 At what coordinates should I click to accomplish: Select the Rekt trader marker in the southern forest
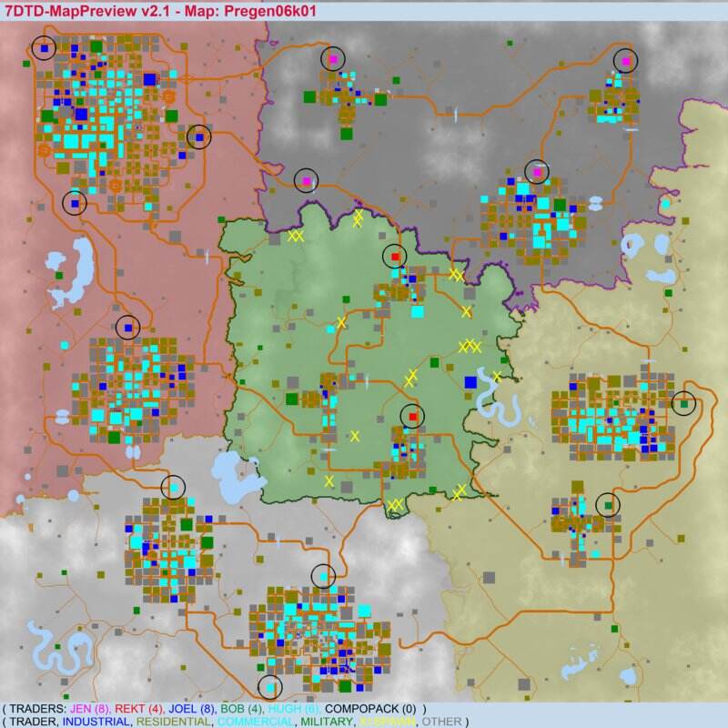pyautogui.click(x=412, y=416)
